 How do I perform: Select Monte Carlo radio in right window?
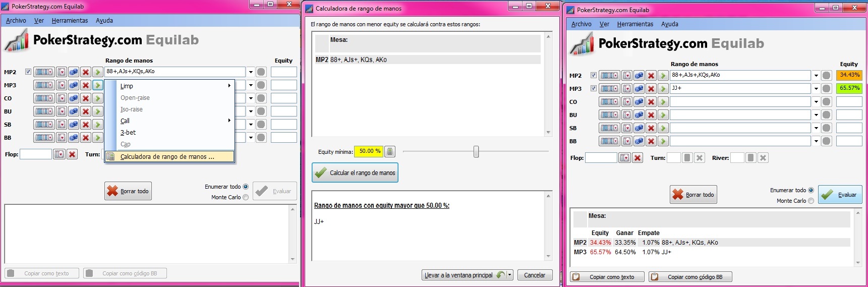click(811, 201)
